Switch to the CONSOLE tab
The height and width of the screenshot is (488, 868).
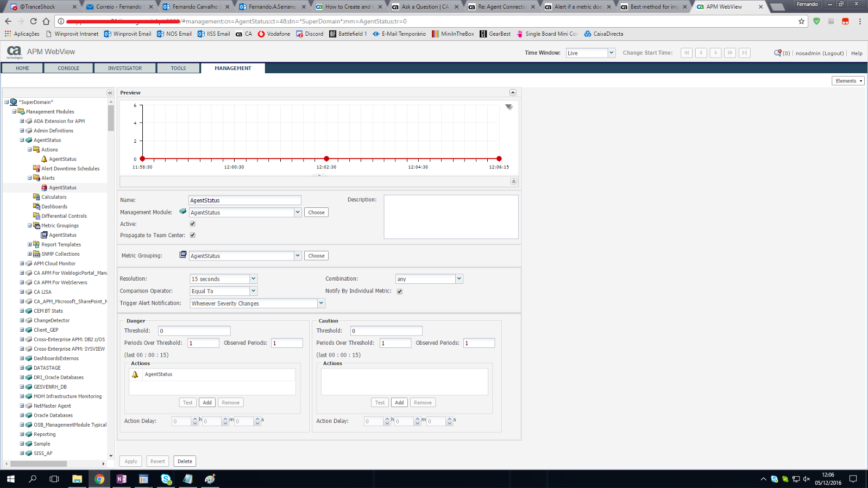tap(68, 68)
